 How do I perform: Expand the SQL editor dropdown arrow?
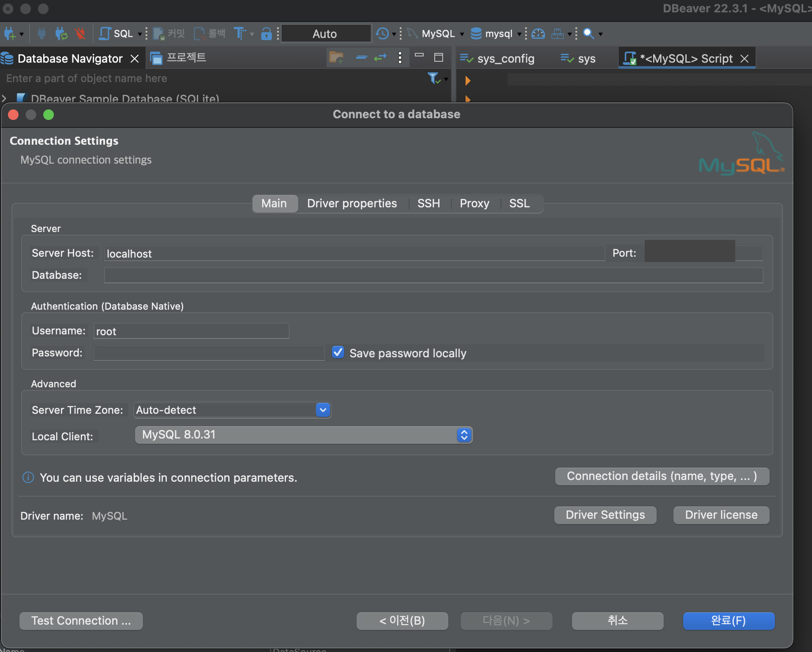(140, 34)
